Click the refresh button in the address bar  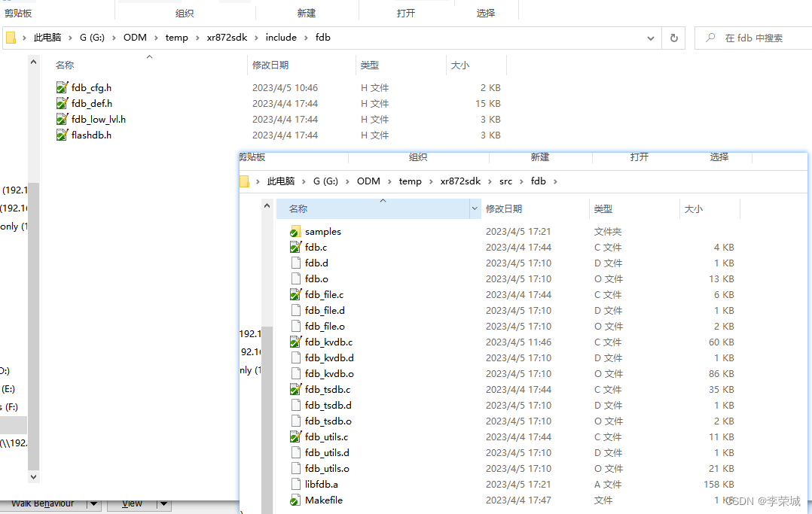tap(673, 37)
